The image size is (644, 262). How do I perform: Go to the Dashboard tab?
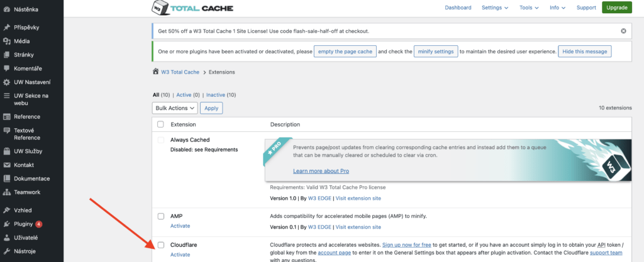click(458, 8)
